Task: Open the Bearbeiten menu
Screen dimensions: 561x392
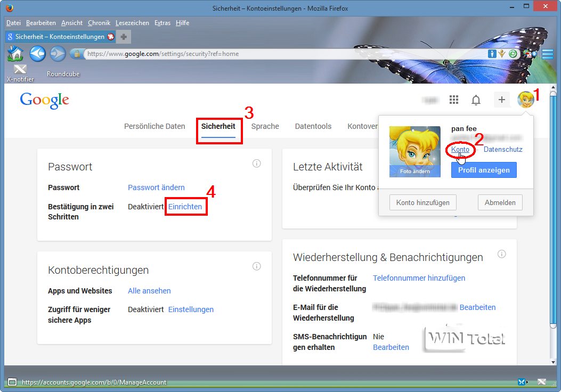Action: pyautogui.click(x=41, y=23)
